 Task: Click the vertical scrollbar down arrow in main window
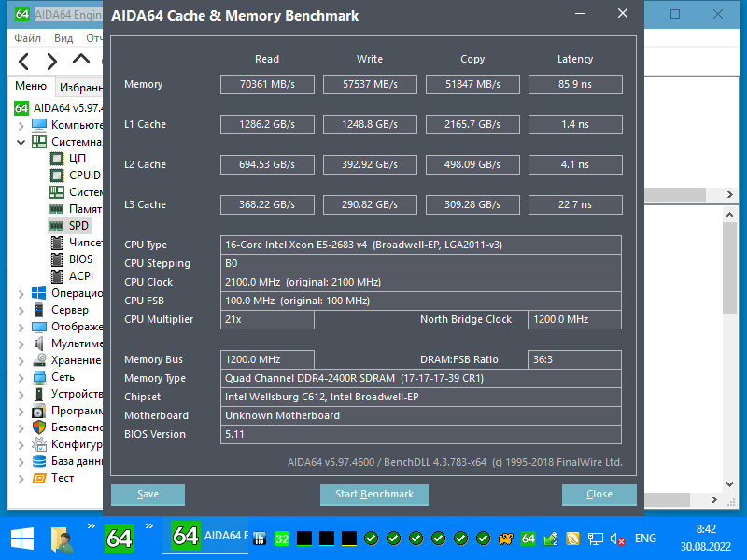729,483
